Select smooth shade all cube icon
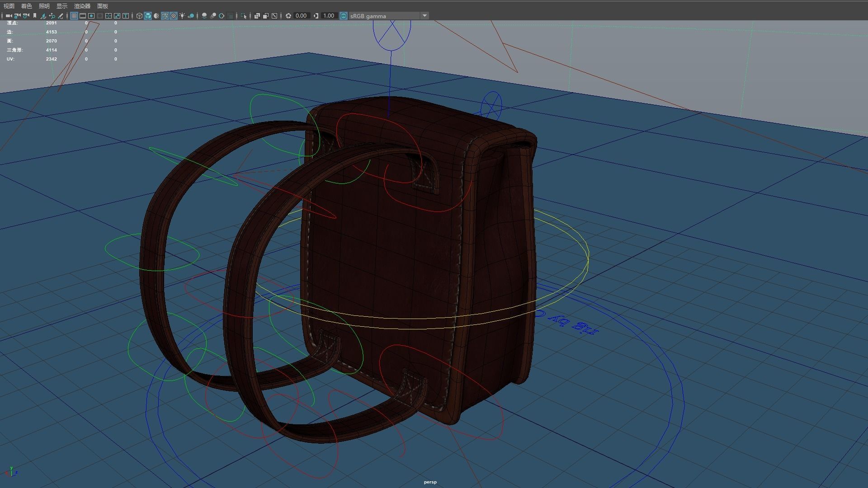868x488 pixels. [x=148, y=16]
